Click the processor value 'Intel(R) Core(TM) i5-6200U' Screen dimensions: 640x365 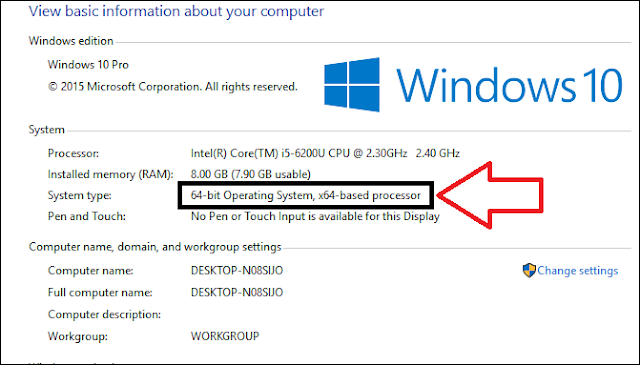325,153
